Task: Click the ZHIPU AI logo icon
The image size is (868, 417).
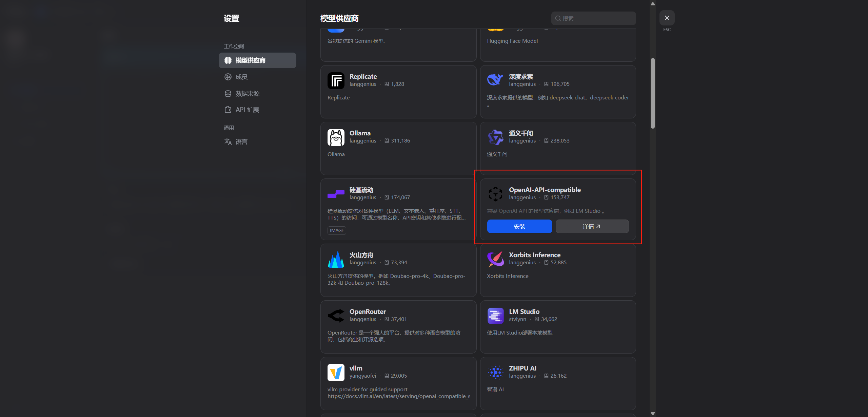Action: (495, 373)
